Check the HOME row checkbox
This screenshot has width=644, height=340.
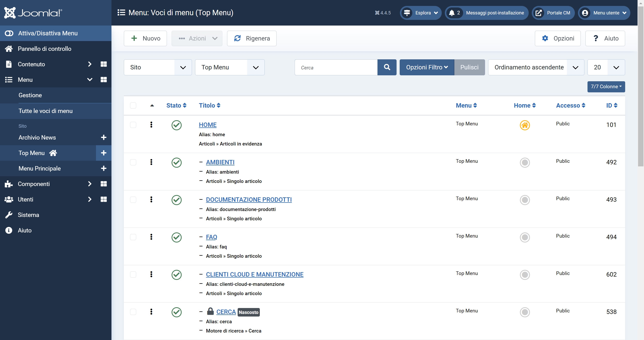click(133, 125)
